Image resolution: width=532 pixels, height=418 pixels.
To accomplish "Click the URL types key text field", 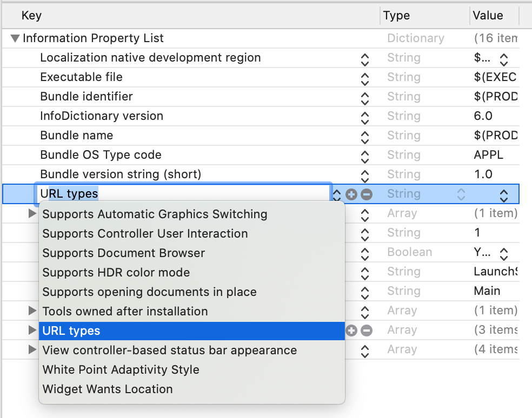I will 184,194.
